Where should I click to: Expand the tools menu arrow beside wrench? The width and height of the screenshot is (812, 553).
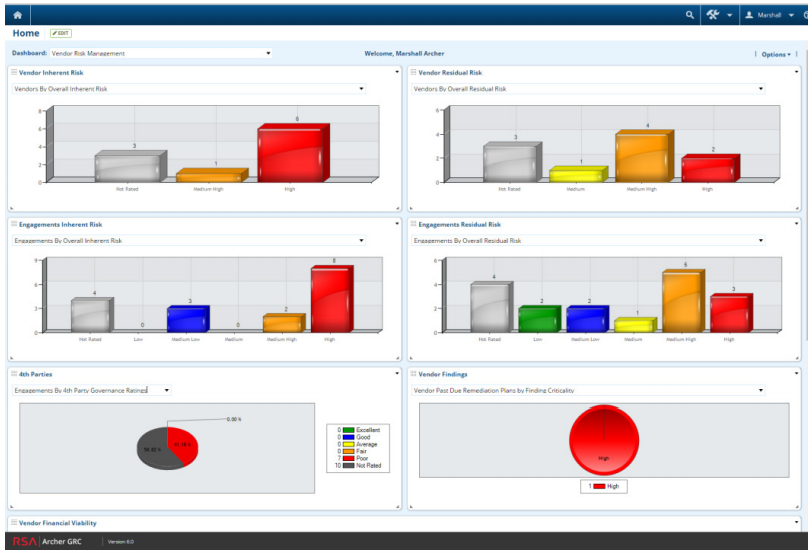point(729,16)
